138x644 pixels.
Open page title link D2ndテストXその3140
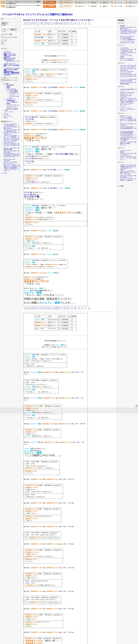(x=59, y=20)
